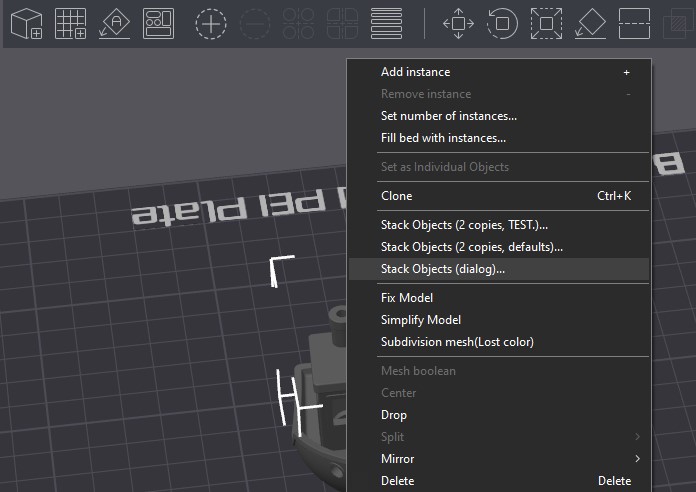696x492 pixels.
Task: Click the Split to parts toolbar icon
Action: pos(342,24)
